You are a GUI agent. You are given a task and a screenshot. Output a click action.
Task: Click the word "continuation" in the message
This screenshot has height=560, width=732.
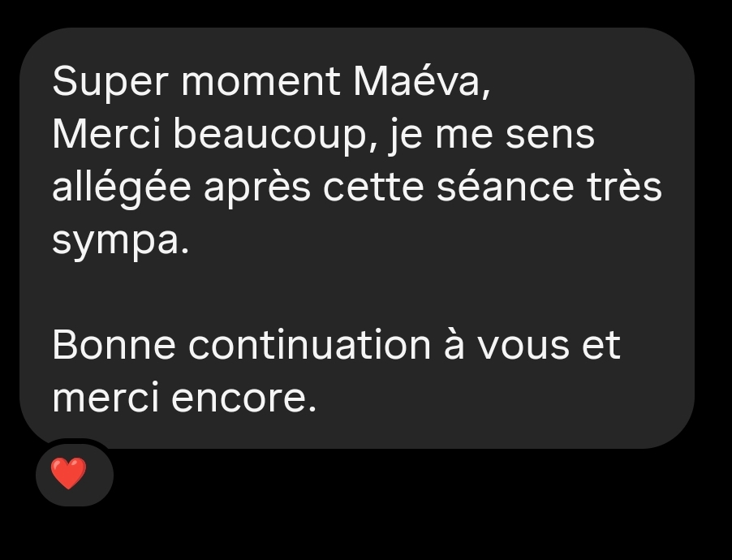click(x=309, y=345)
